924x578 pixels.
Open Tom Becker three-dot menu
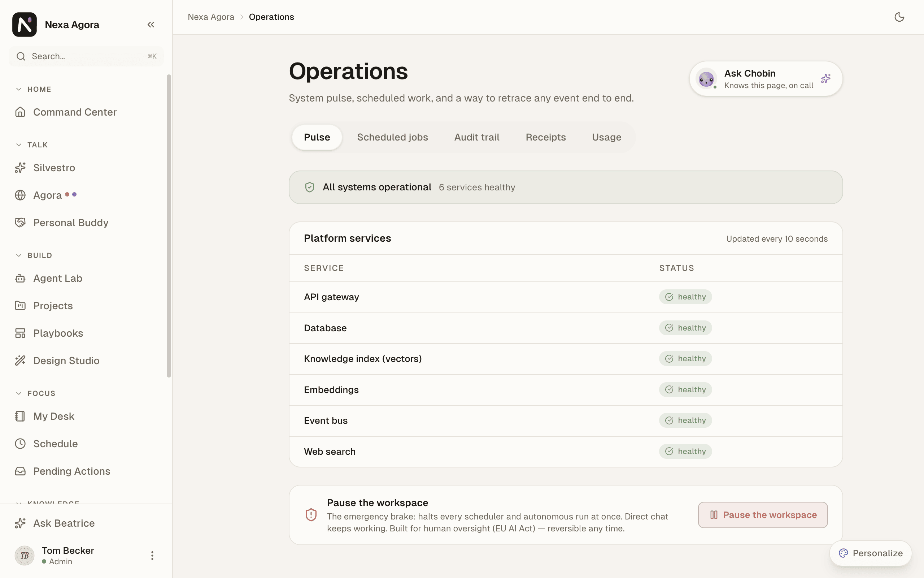pos(152,556)
